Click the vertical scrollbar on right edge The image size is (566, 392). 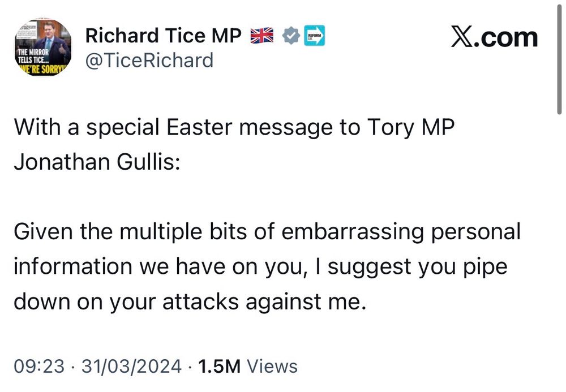click(x=560, y=57)
